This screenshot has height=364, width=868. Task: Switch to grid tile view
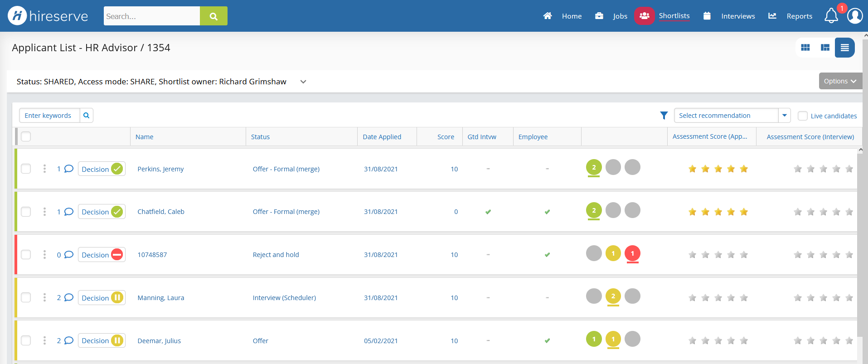[805, 48]
